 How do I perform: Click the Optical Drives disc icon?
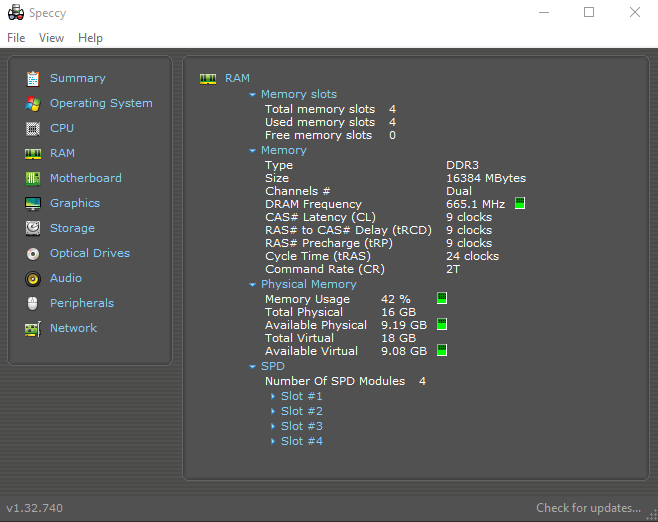(x=33, y=253)
